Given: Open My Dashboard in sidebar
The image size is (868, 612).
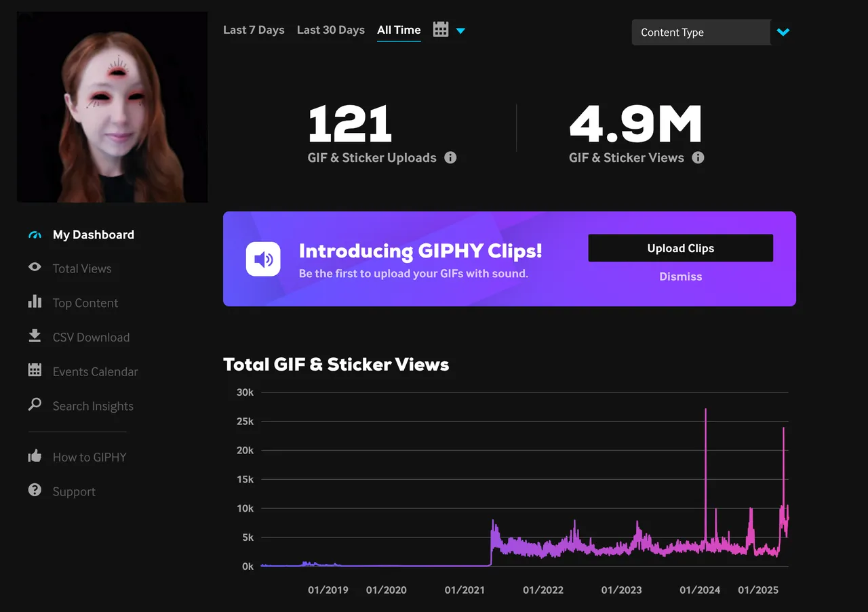Looking at the screenshot, I should click(94, 234).
